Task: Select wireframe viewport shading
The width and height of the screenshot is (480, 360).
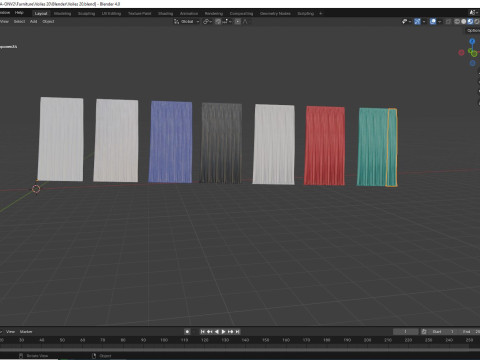Action: click(x=457, y=22)
